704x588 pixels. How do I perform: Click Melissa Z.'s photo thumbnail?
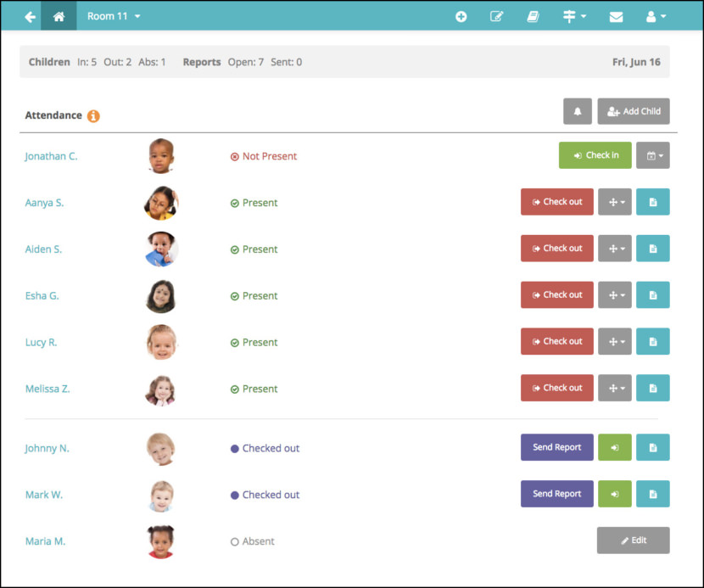click(x=161, y=390)
